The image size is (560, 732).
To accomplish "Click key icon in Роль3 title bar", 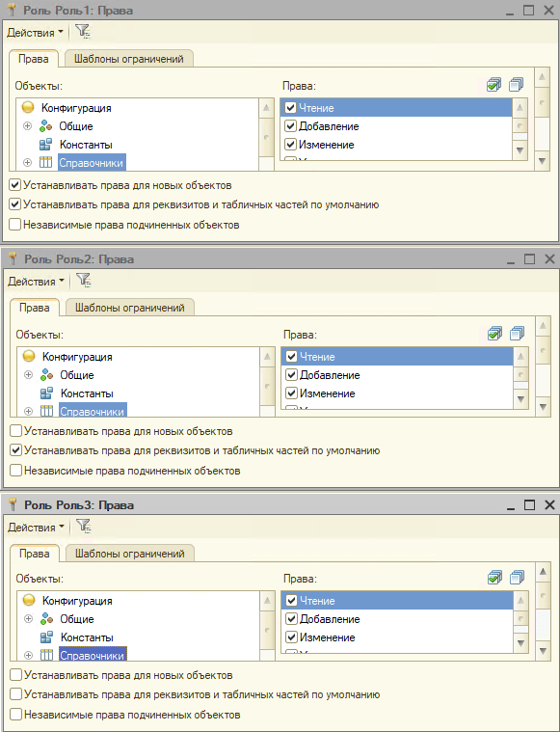I will pos(13,504).
